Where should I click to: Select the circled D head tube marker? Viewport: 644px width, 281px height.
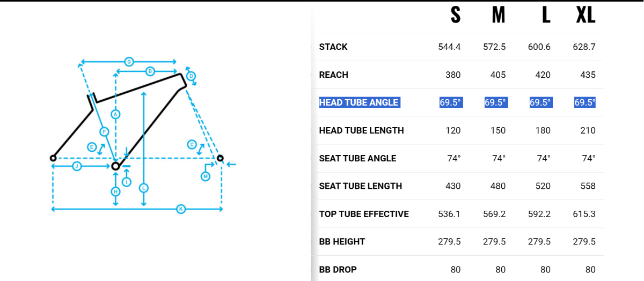(x=191, y=76)
